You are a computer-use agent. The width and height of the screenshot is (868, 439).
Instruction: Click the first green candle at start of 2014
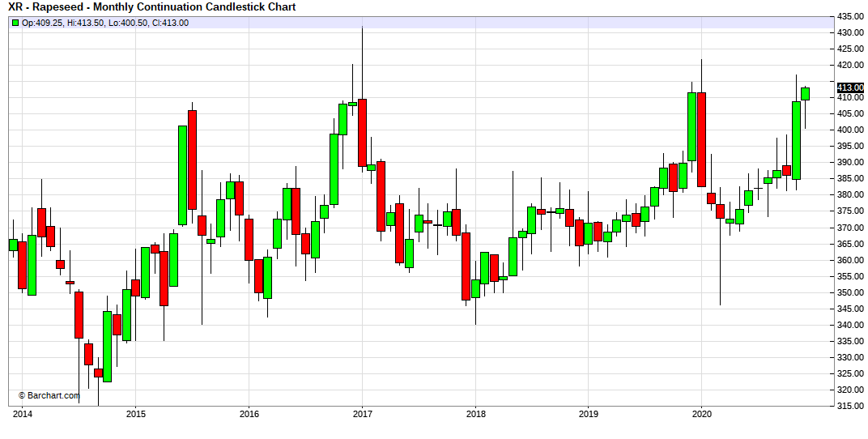point(13,245)
